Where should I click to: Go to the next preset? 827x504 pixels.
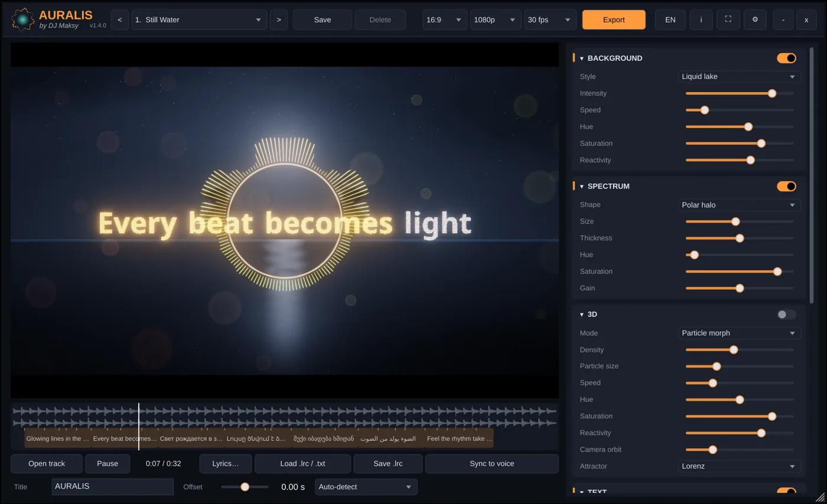pos(279,19)
